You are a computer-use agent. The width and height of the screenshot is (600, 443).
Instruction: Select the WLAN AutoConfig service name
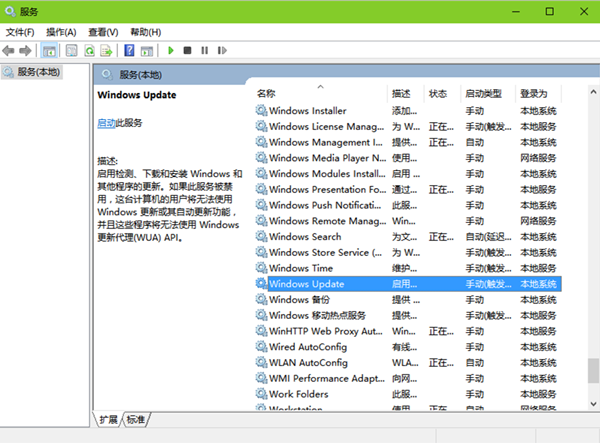click(x=308, y=362)
